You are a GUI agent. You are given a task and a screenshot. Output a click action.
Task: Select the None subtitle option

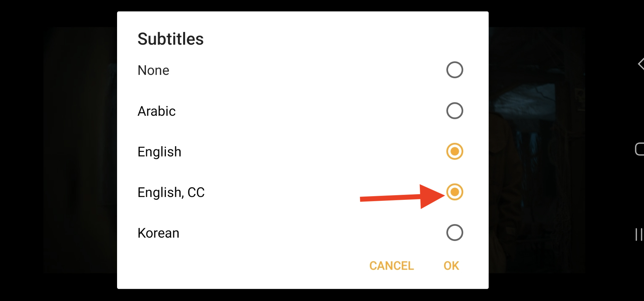click(455, 70)
